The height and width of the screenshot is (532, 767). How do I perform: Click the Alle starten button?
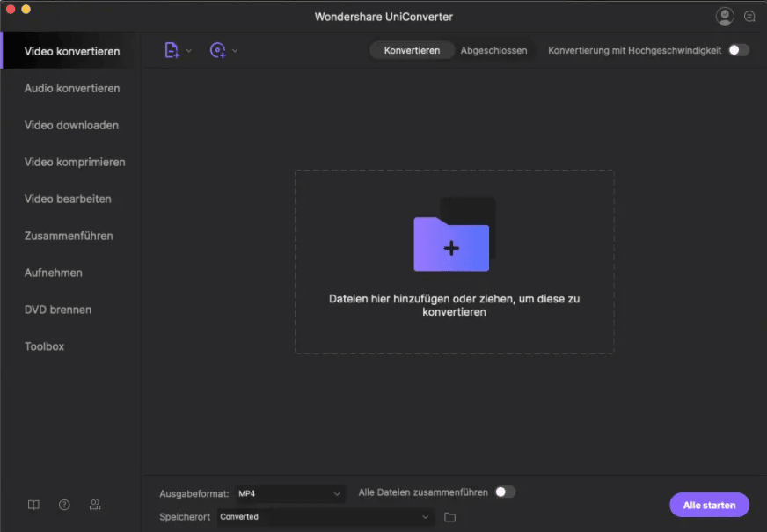pos(709,505)
